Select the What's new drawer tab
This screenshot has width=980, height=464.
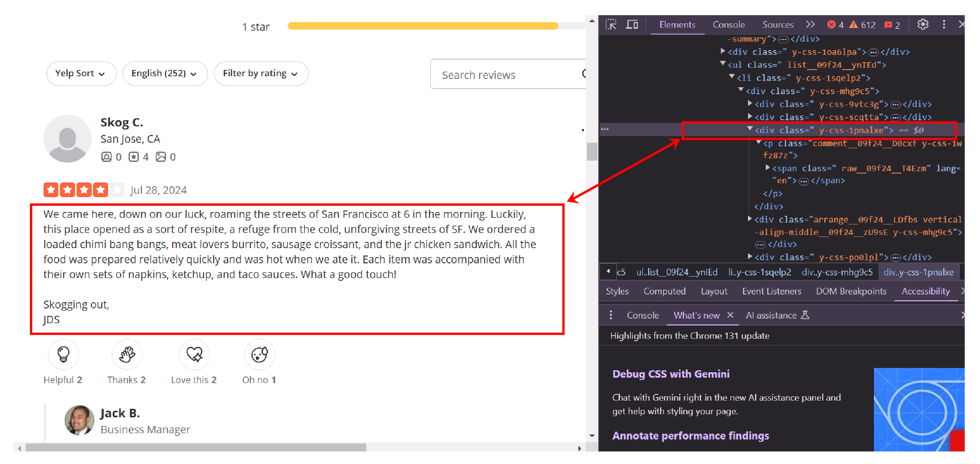696,315
